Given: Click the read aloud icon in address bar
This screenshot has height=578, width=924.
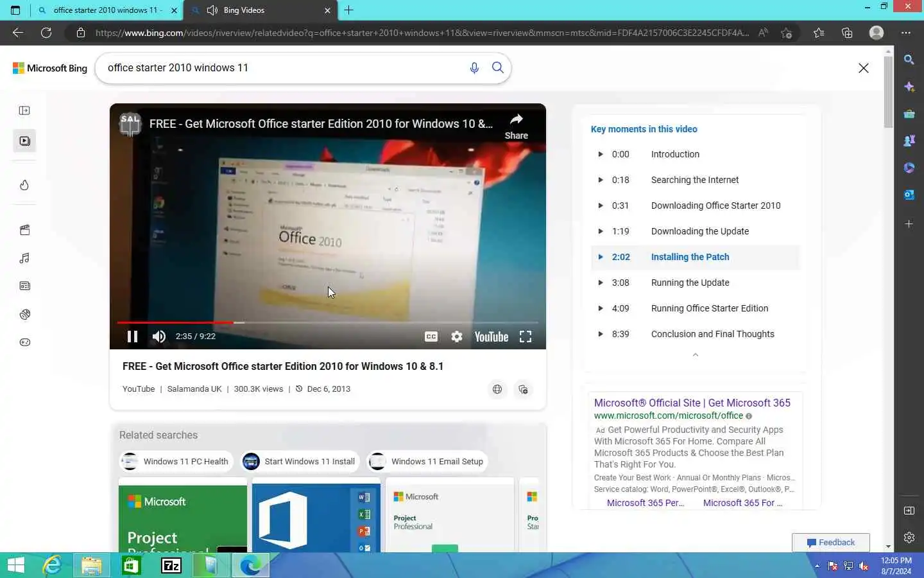Looking at the screenshot, I should coord(763,33).
